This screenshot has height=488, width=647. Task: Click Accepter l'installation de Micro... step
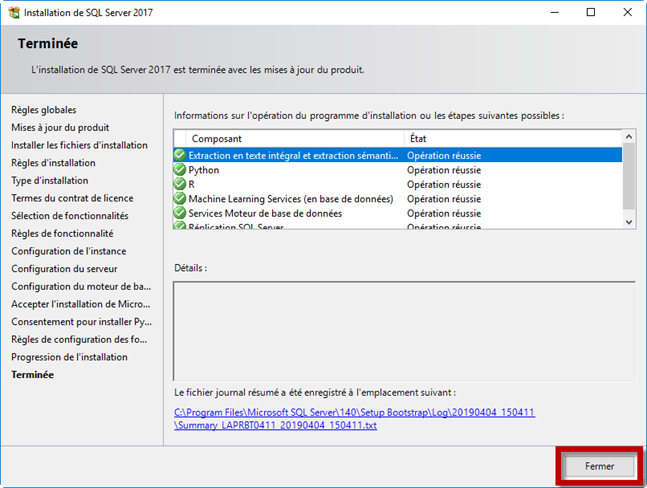tap(81, 304)
